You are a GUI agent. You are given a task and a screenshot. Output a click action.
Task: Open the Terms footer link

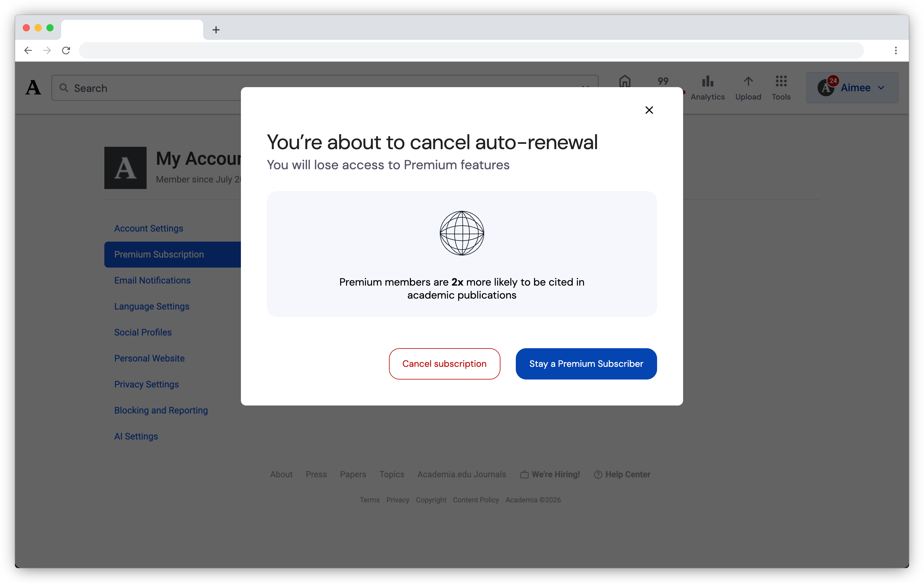(x=369, y=500)
